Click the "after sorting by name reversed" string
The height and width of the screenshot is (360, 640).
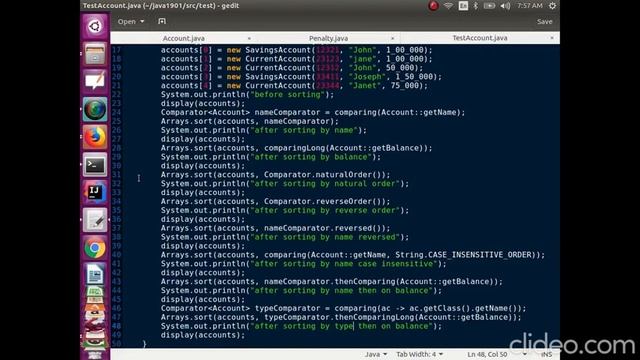(x=325, y=237)
